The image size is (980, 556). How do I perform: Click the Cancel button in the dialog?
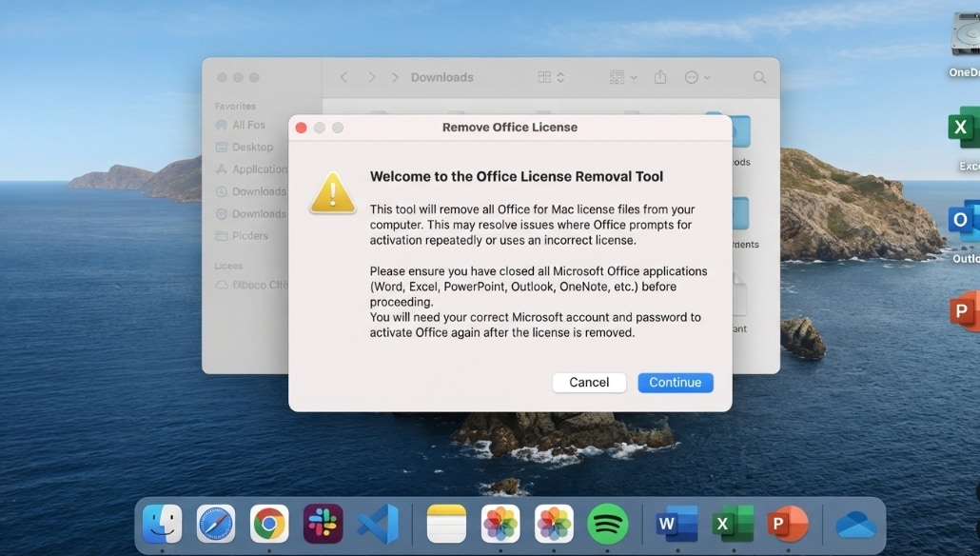pos(589,382)
